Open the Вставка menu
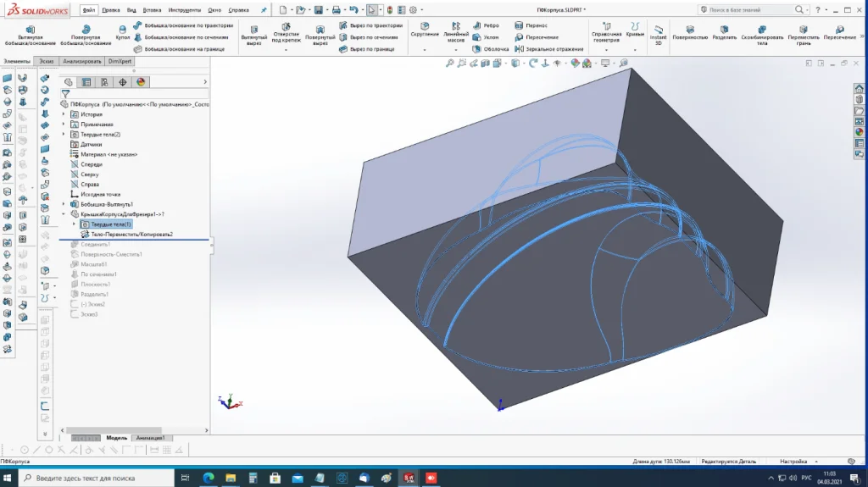Viewport: 868px width, 487px height. (x=153, y=10)
